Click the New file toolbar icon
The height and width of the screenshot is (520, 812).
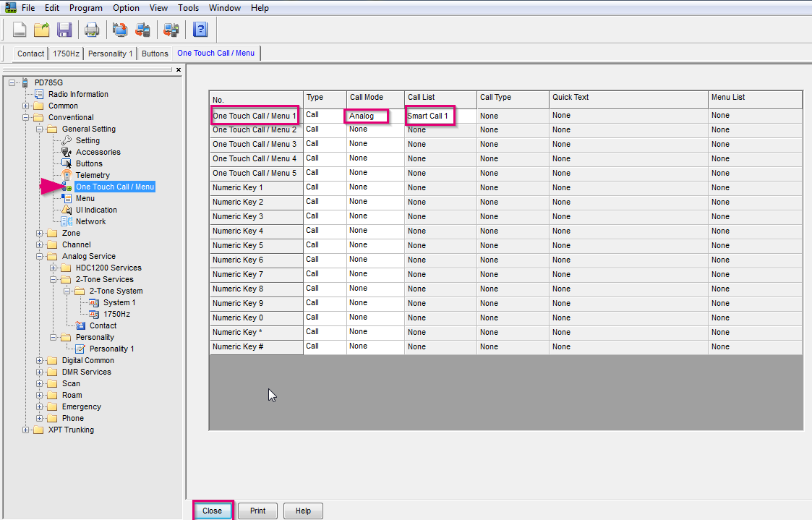point(19,30)
